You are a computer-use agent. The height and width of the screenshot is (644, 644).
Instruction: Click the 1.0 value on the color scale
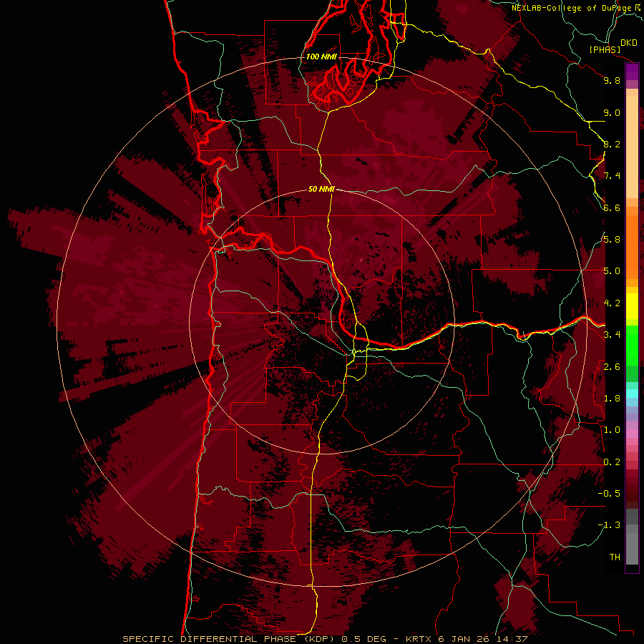(612, 430)
